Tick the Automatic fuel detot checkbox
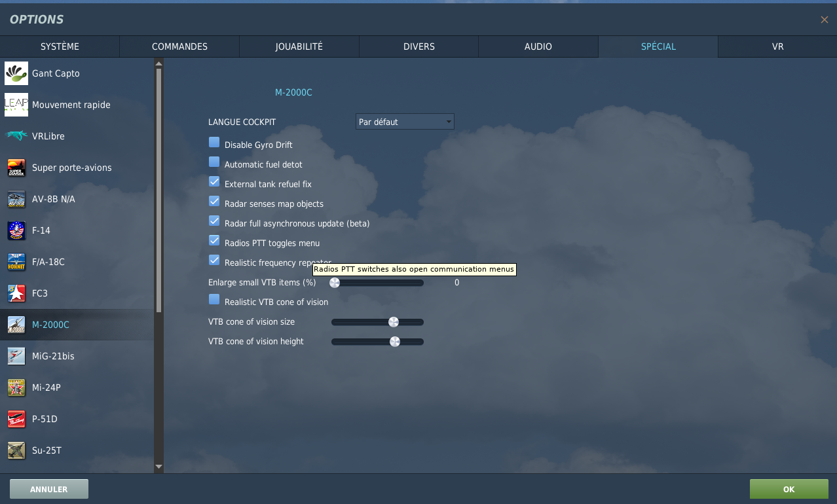 coord(214,162)
